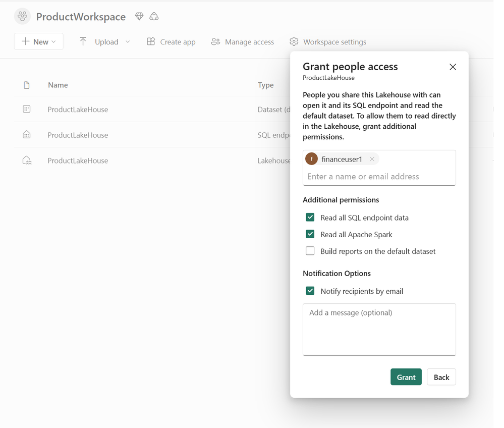
Task: Click the Workspace settings gear icon
Action: 294,41
